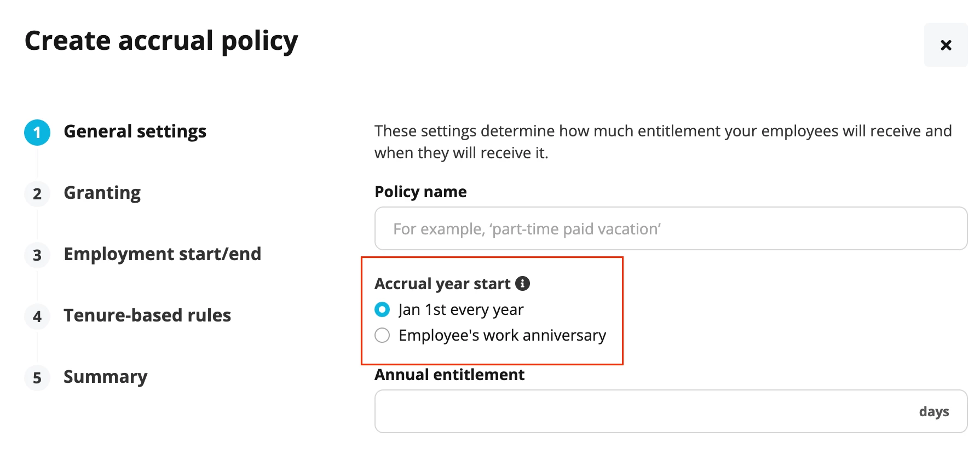Screen dimensions: 980x471
Task: Open the Granting step
Action: (102, 193)
